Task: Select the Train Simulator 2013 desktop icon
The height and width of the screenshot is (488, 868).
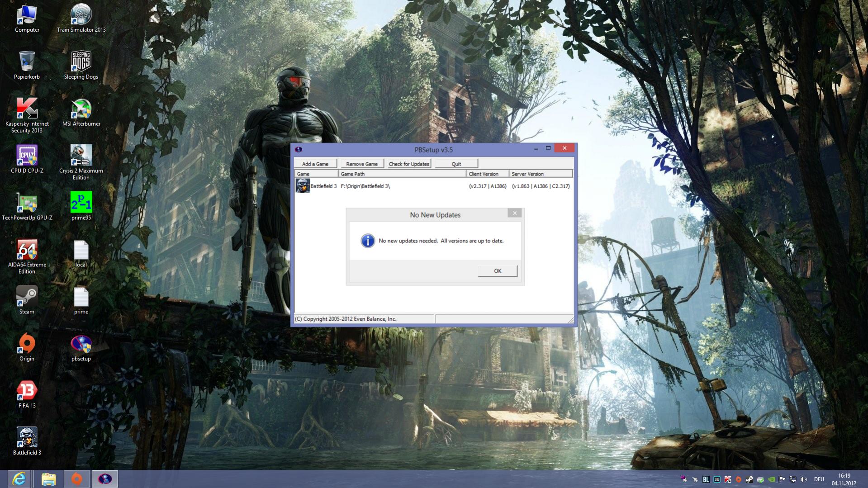Action: point(81,19)
